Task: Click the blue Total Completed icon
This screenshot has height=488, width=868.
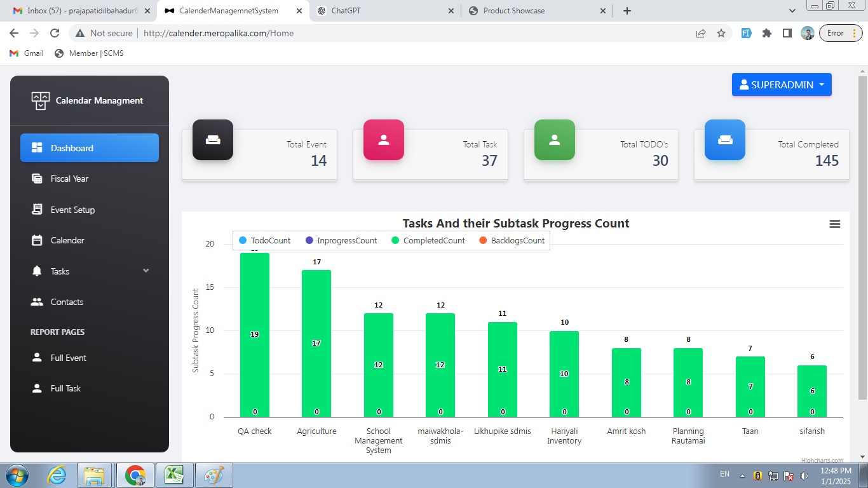Action: [x=724, y=140]
